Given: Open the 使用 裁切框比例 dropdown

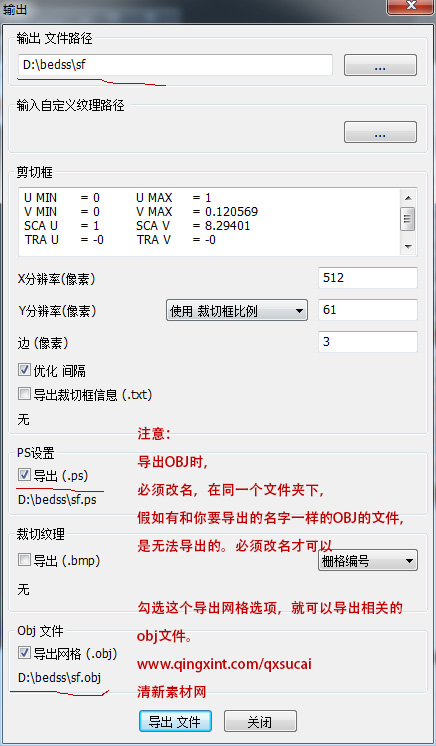Looking at the screenshot, I should [237, 311].
